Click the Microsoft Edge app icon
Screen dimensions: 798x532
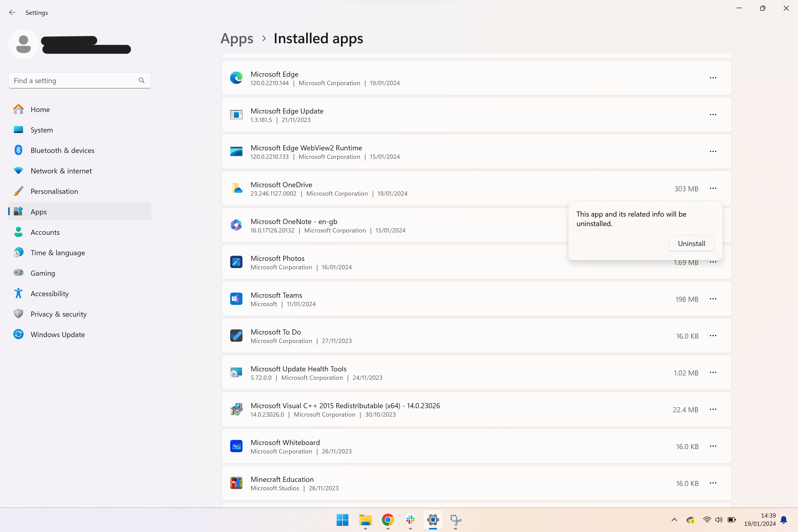(236, 78)
